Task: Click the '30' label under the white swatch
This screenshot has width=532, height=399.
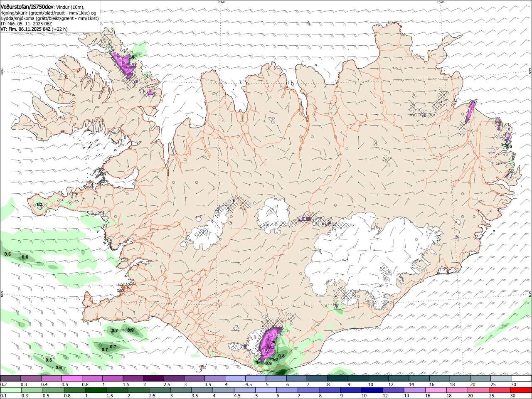Action: tap(514, 384)
